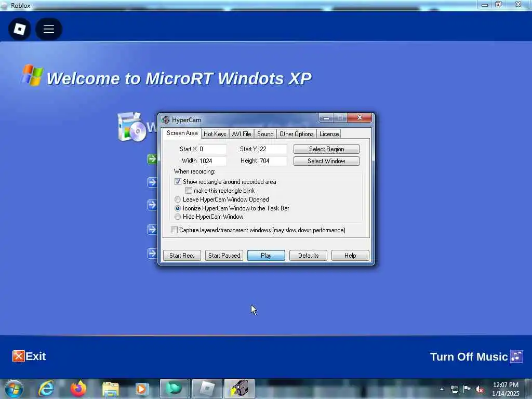Enable make this rectangle blink

coord(189,191)
